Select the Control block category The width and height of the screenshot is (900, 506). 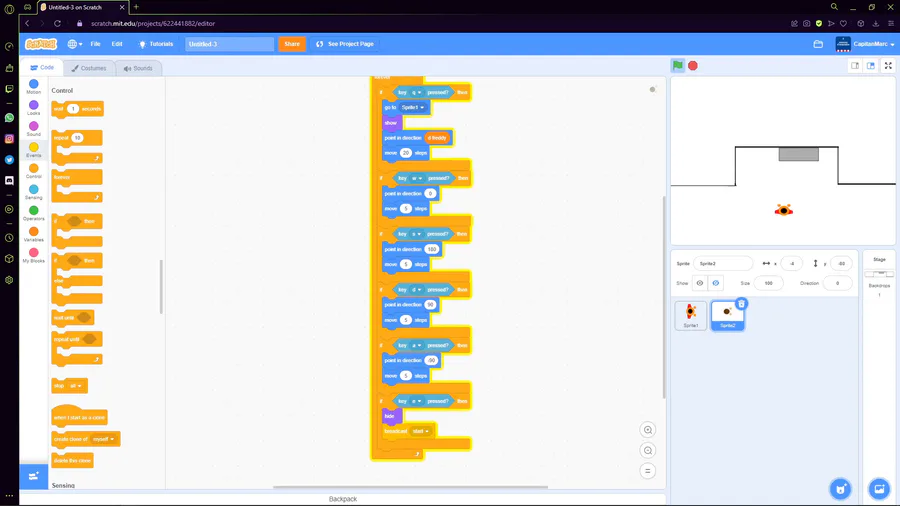click(x=33, y=171)
